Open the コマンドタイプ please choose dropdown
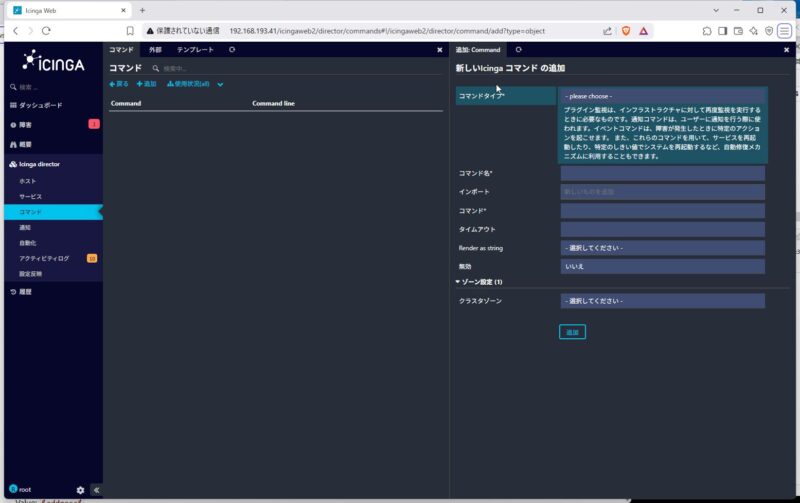The height and width of the screenshot is (503, 800). click(x=663, y=96)
